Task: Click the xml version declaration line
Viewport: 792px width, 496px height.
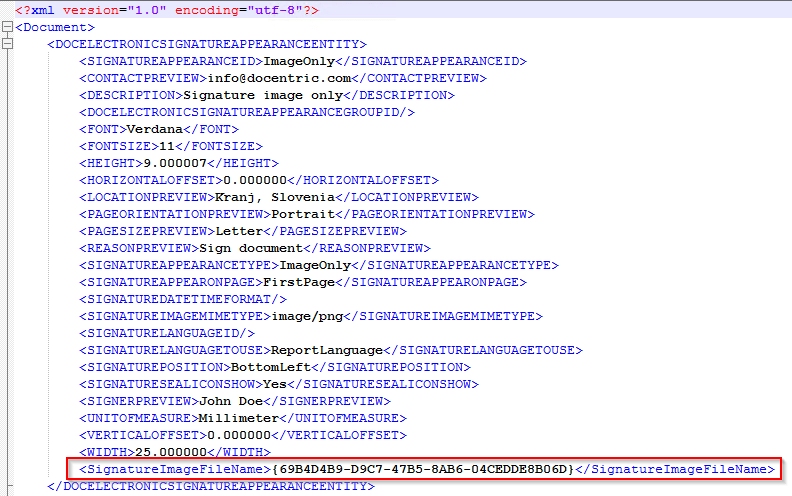Action: [167, 10]
